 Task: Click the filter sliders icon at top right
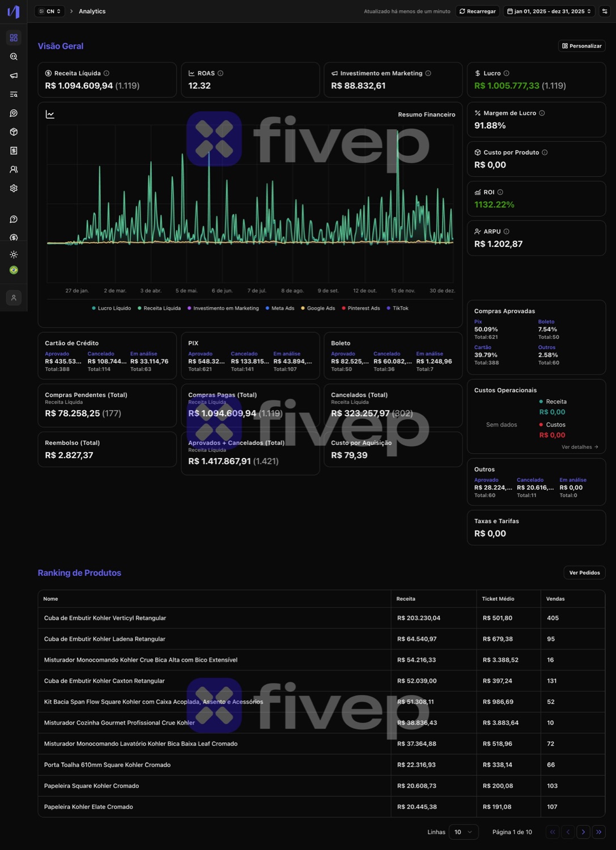605,11
